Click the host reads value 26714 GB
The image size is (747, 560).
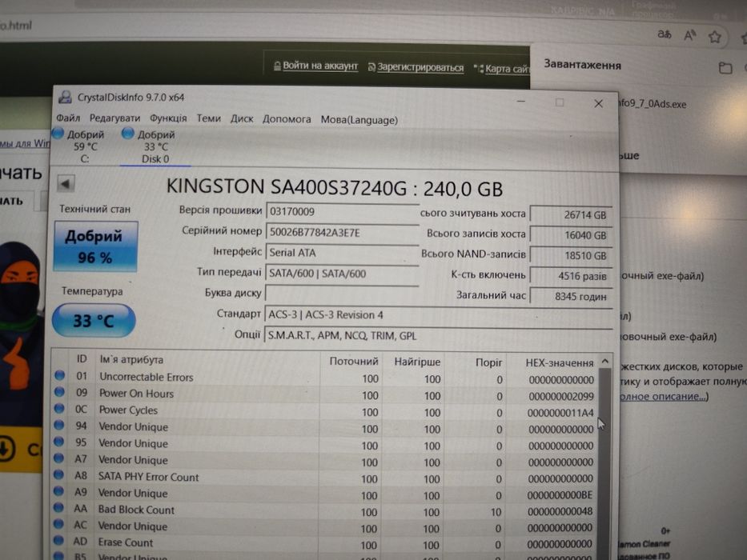coord(571,214)
